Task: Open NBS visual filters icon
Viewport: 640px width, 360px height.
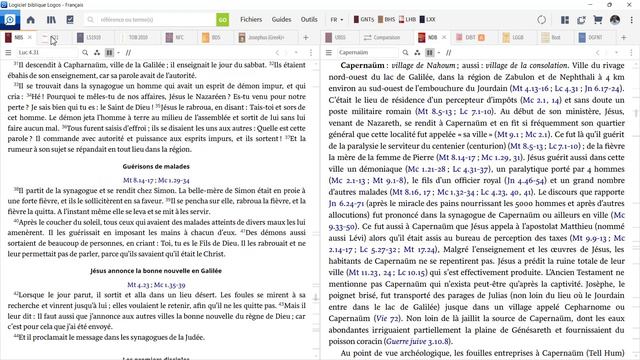Action: coord(97,53)
